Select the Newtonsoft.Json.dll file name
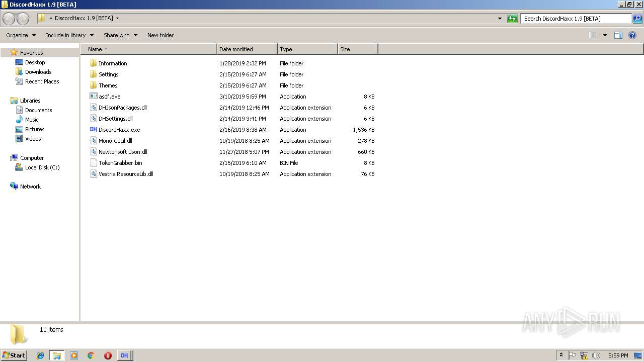The image size is (644, 362). pos(123,152)
